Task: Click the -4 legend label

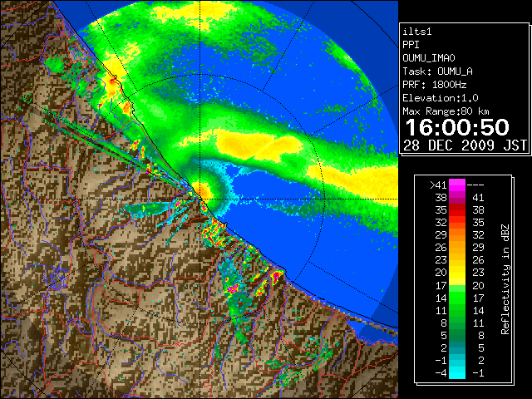Action: [441, 373]
